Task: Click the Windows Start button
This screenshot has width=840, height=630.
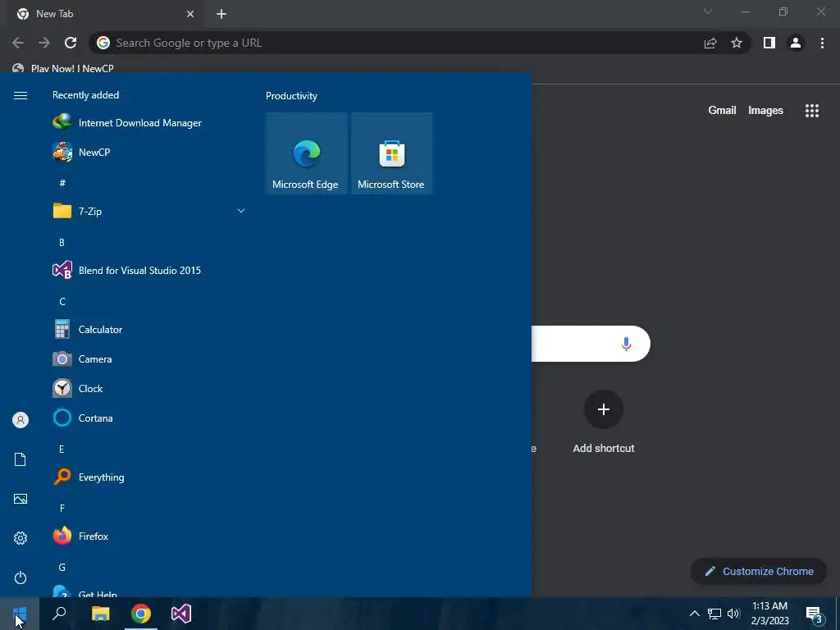Action: 20,614
